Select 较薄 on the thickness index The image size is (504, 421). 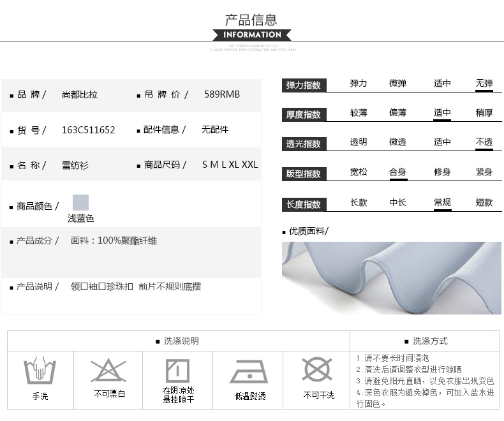[359, 113]
